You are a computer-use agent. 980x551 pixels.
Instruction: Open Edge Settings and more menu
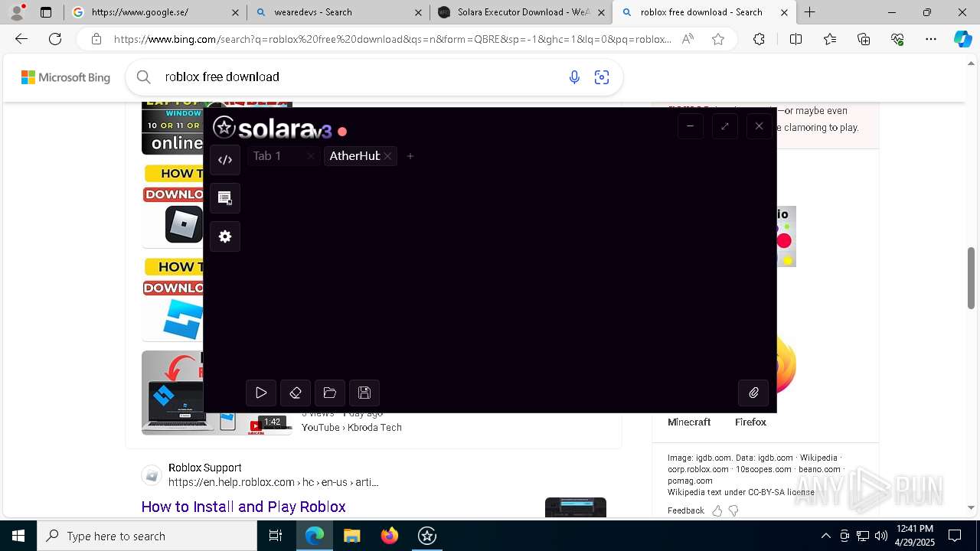pyautogui.click(x=931, y=39)
